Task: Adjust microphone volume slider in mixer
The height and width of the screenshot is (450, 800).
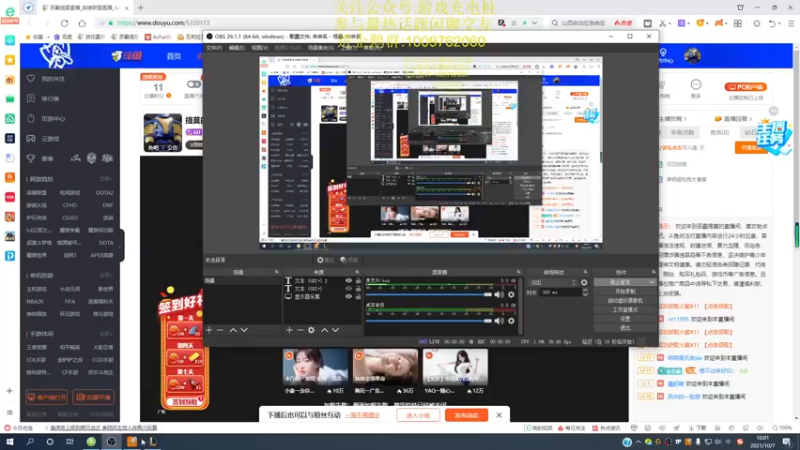Action: coord(429,294)
